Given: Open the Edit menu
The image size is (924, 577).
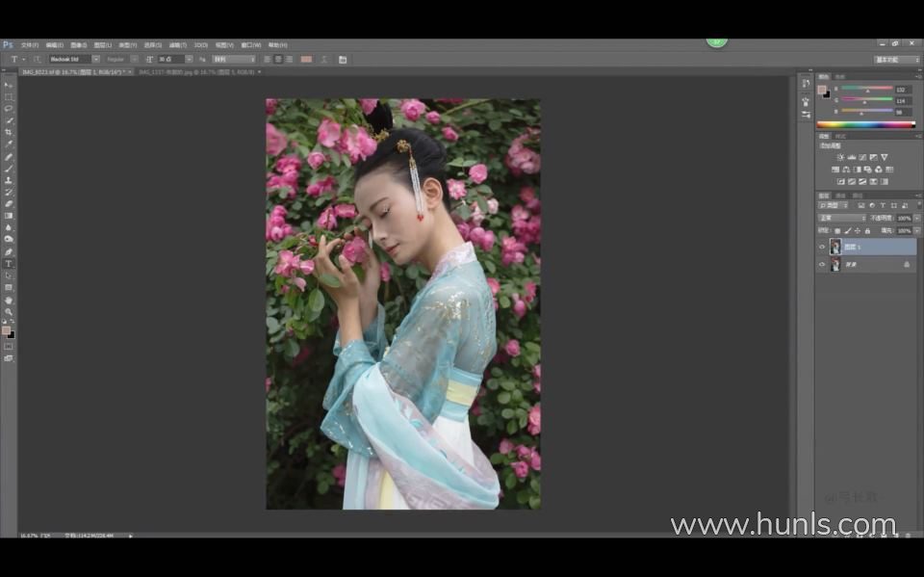Looking at the screenshot, I should pyautogui.click(x=54, y=45).
